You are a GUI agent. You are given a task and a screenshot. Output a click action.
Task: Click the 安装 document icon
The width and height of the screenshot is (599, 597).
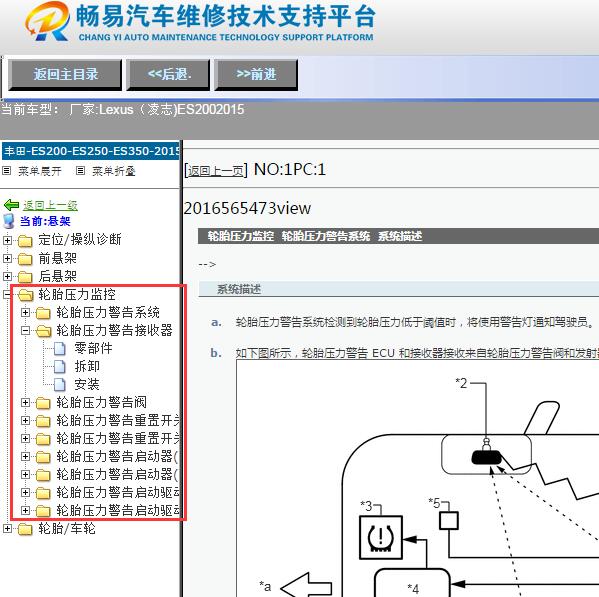point(60,385)
